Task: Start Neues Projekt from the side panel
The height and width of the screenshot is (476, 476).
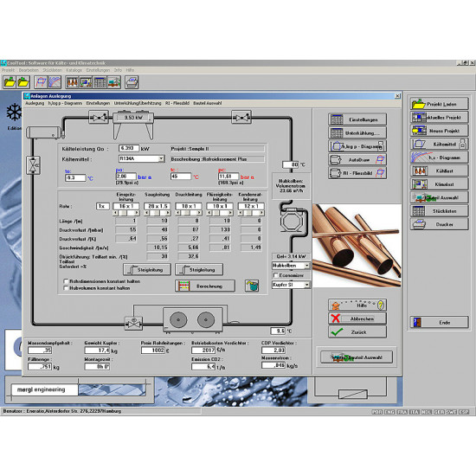Action: coord(439,131)
